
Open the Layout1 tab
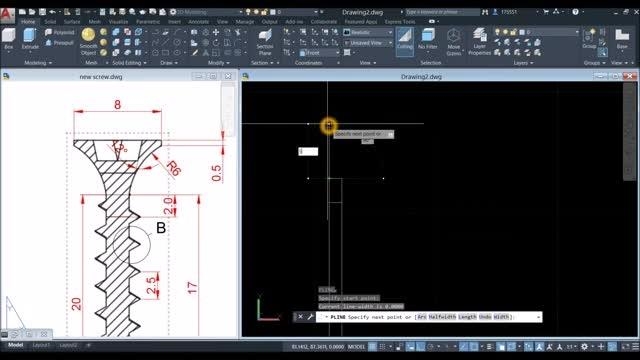click(41, 345)
